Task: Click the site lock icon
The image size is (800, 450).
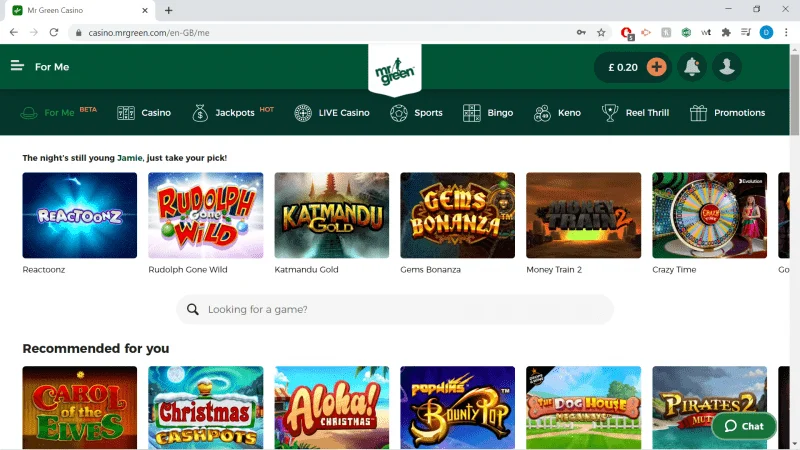Action: coord(78,33)
